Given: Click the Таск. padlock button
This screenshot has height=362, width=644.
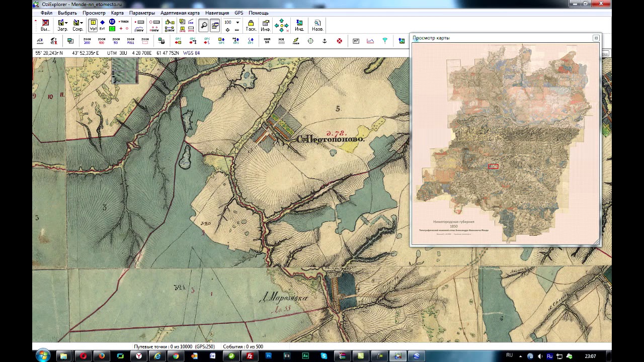Looking at the screenshot, I should (251, 25).
